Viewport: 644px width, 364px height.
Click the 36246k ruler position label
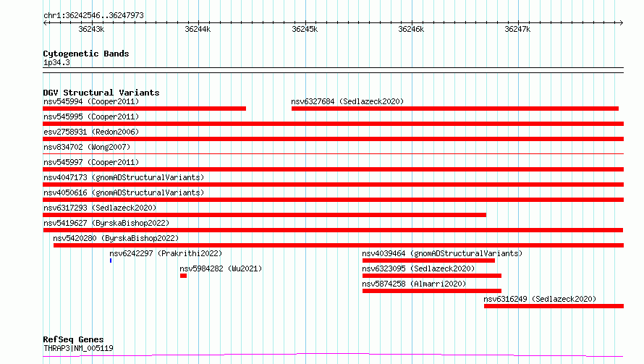[411, 29]
